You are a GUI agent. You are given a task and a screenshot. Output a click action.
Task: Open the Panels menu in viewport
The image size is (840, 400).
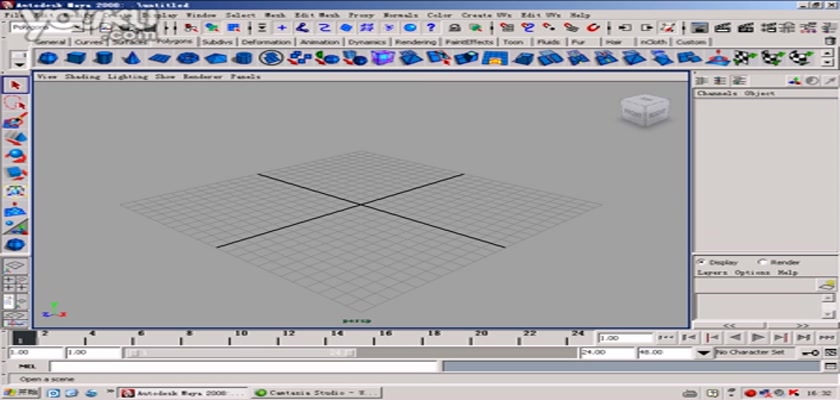245,77
